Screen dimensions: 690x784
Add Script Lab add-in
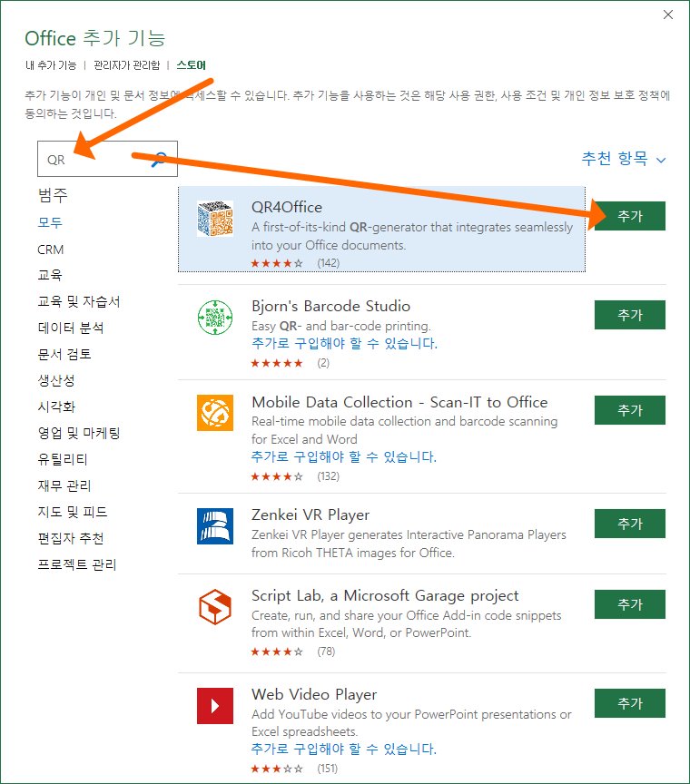[x=630, y=604]
